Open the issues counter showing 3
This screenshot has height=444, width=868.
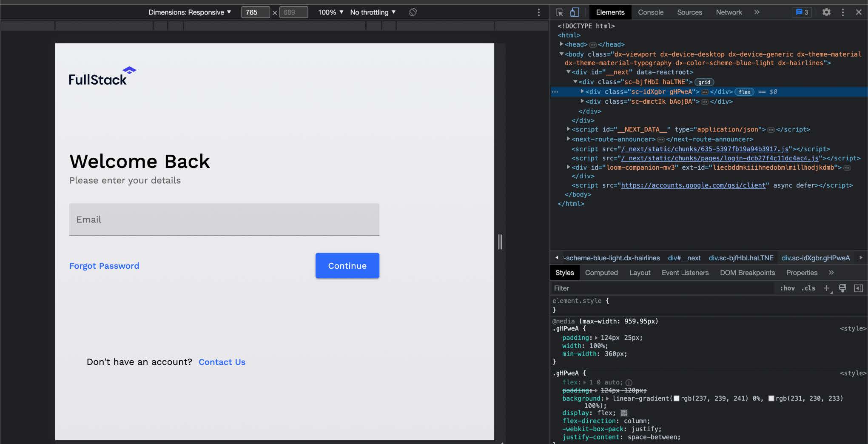pyautogui.click(x=802, y=12)
